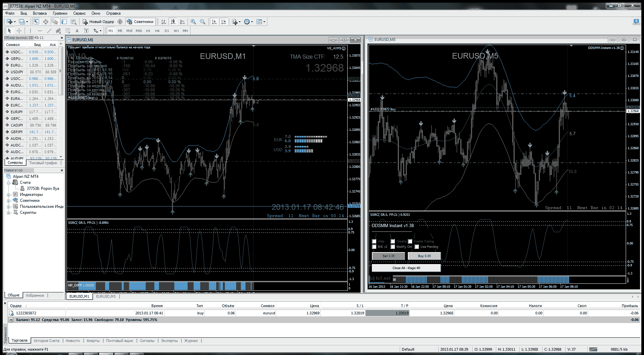
Task: Open the Profiles dropdown arrow
Action: [x=27, y=22]
